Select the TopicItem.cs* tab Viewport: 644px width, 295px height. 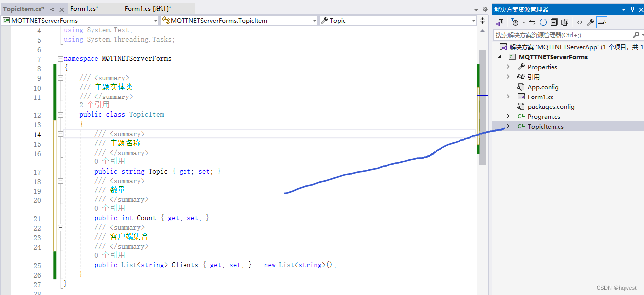tap(23, 9)
